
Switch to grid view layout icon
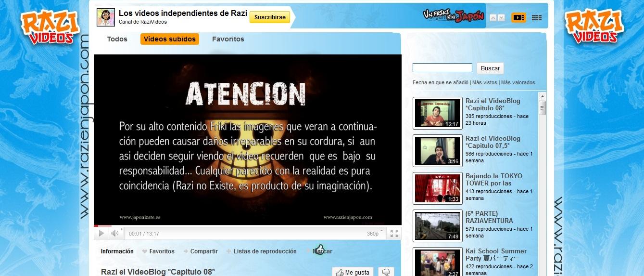coord(536,17)
